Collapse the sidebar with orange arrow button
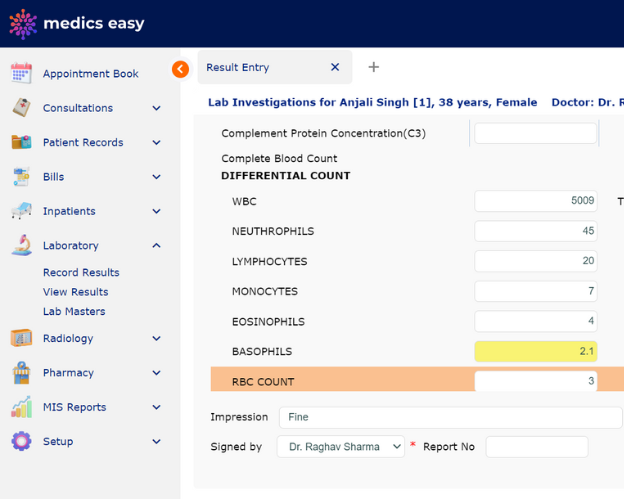 click(x=180, y=69)
